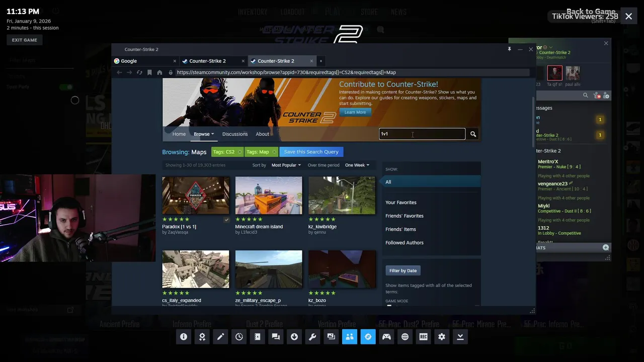644x362 pixels.
Task: Open the discussions chat-bubbles icon in overlay toolbar
Action: pos(276,337)
